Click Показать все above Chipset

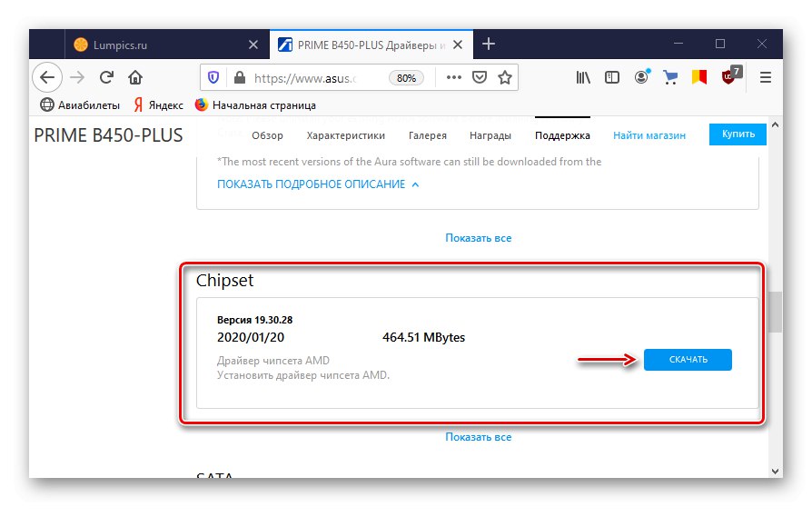[x=479, y=238]
